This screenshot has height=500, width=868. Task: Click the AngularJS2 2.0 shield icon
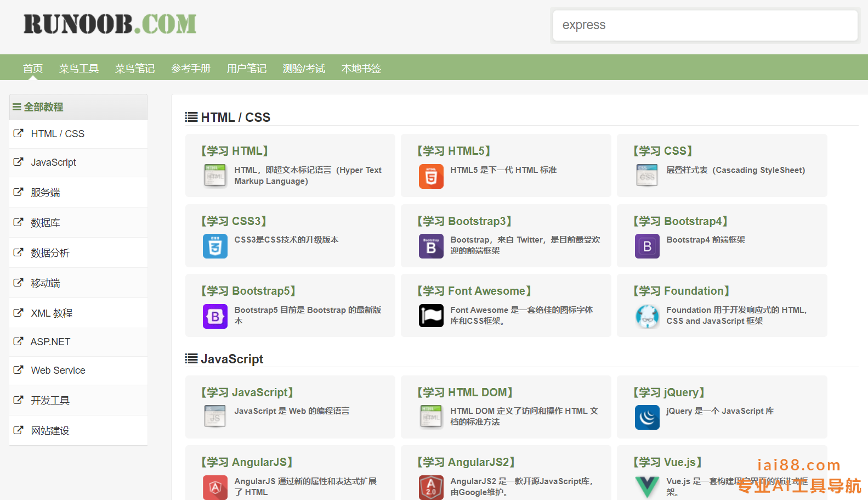(x=431, y=487)
